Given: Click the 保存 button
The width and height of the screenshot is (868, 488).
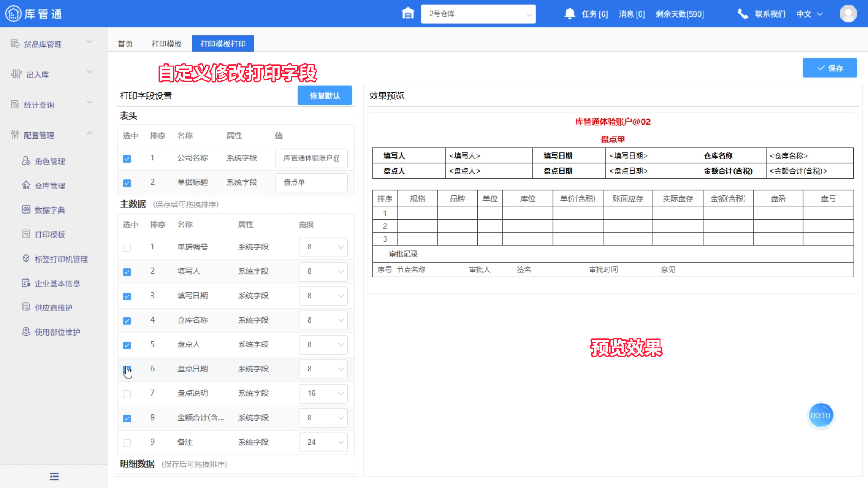Looking at the screenshot, I should 830,68.
